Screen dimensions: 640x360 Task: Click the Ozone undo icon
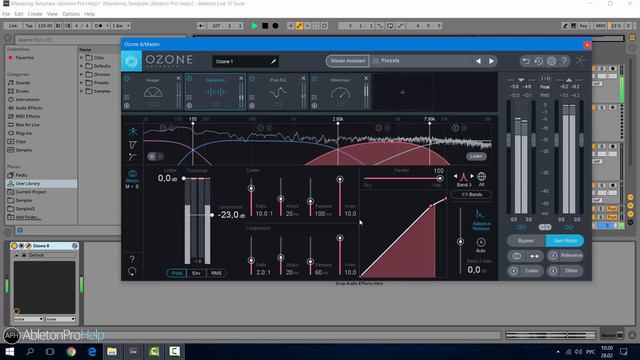pos(526,61)
